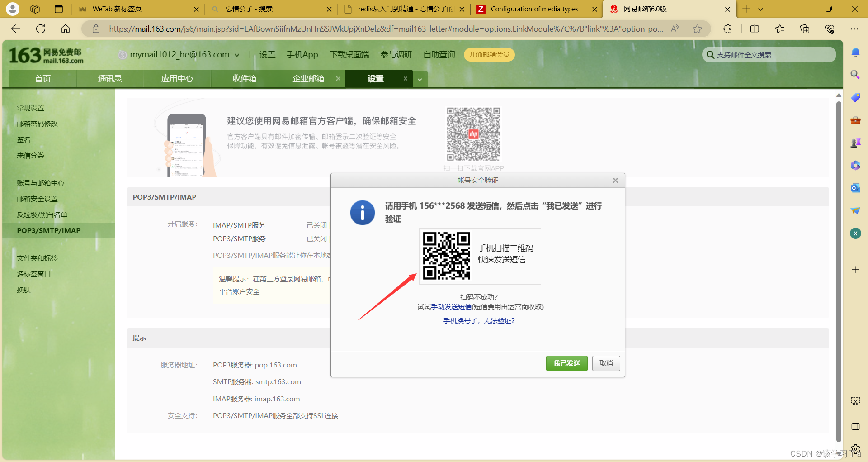
Task: Open the Outlook icon in sidebar
Action: tap(855, 188)
